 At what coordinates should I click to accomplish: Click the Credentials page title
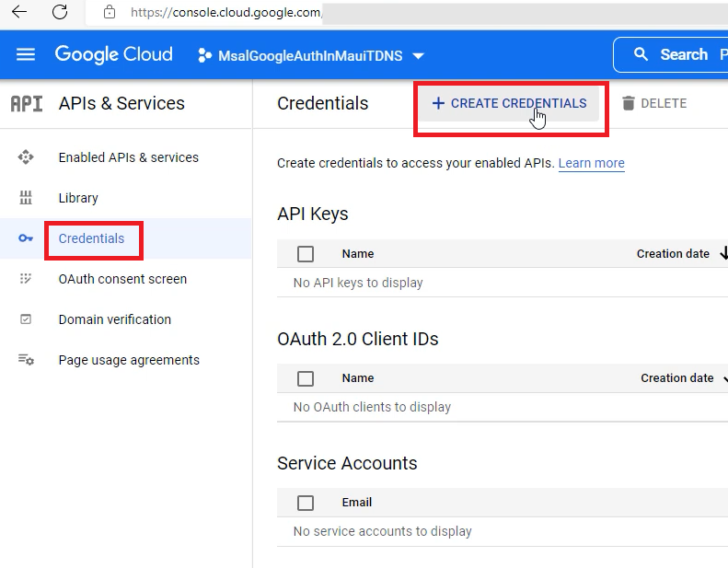[x=323, y=103]
